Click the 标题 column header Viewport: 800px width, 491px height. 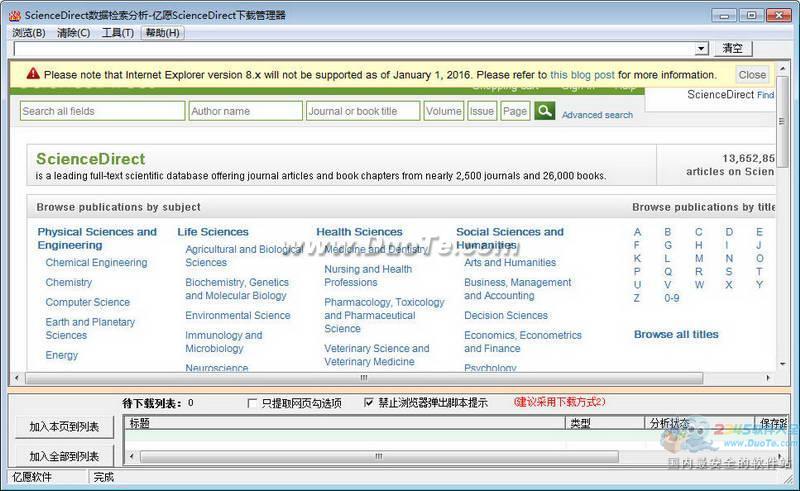(345, 423)
